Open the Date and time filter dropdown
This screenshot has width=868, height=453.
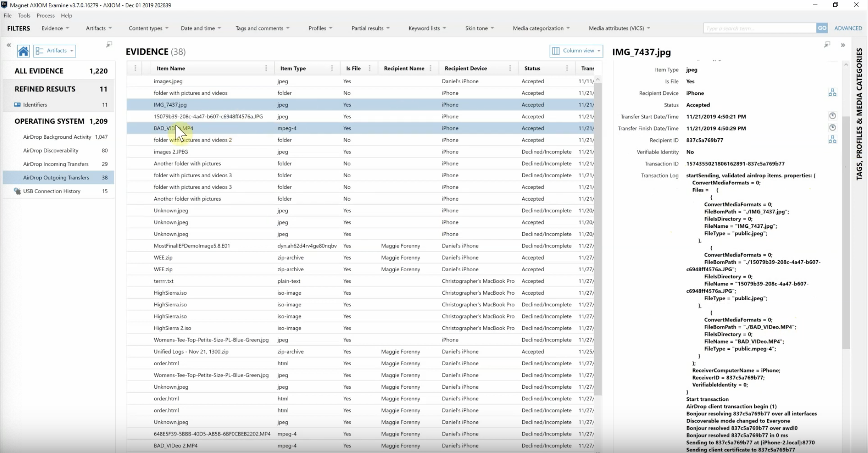pos(201,28)
